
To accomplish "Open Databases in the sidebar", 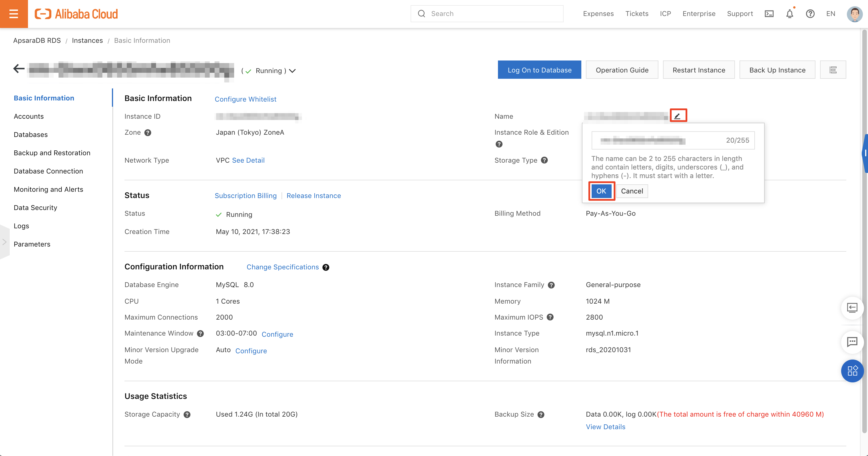I will [x=31, y=134].
